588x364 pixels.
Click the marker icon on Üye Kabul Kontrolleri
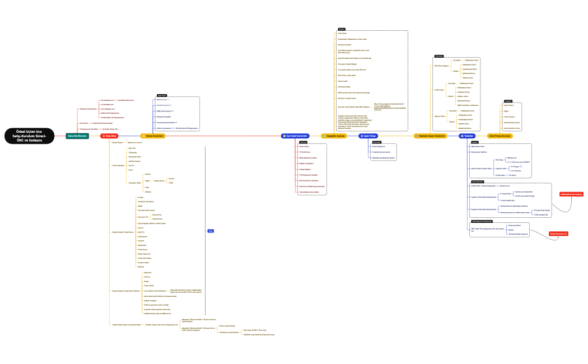coord(284,136)
